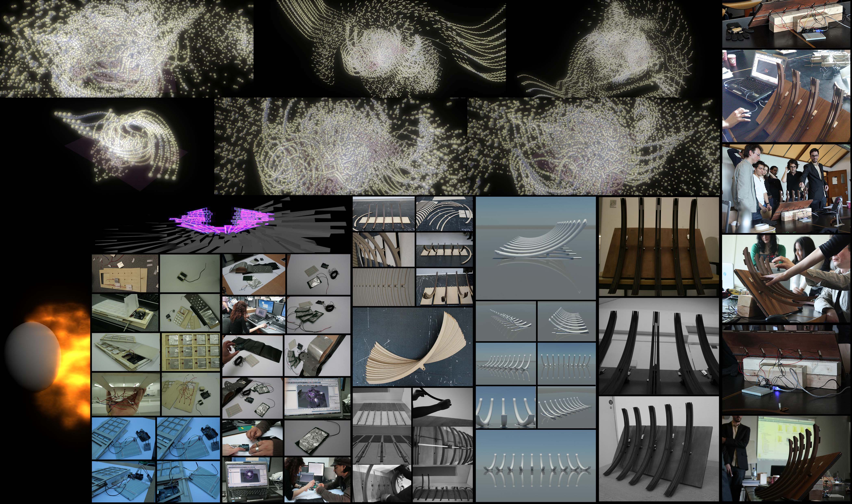Click the 3x3 foil grid panel photo
This screenshot has width=852, height=504.
coord(191,352)
